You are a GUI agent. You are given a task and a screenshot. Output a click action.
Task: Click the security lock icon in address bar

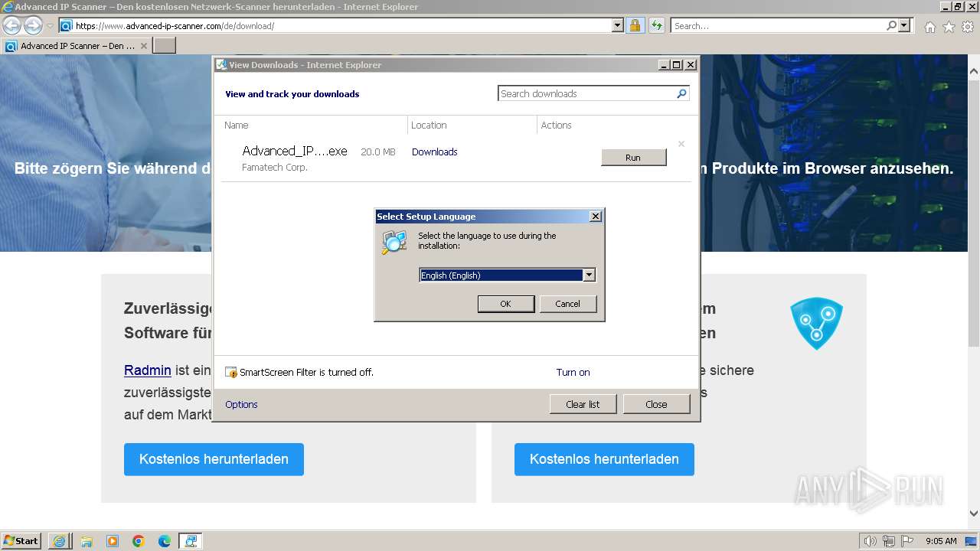pos(635,25)
